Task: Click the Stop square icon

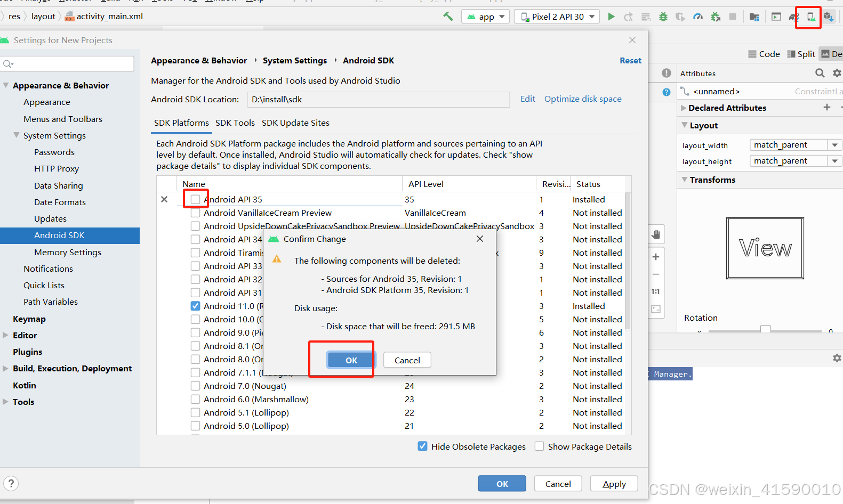Action: 733,17
